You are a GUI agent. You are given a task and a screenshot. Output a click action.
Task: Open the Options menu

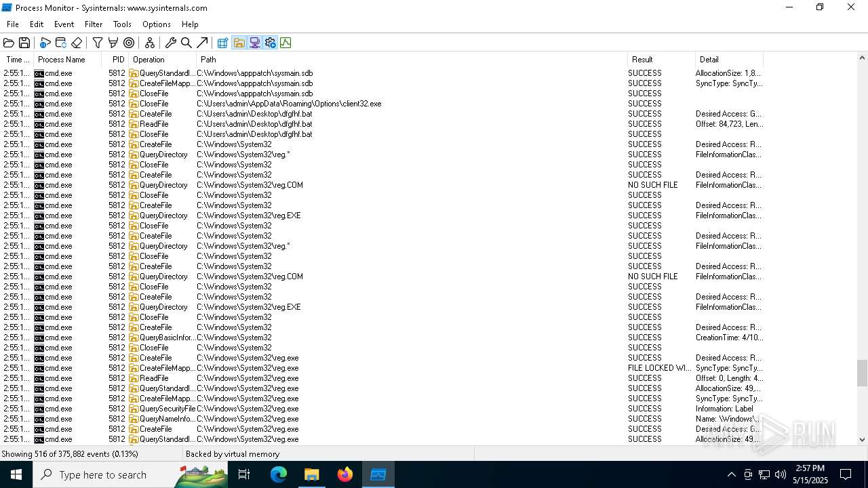(157, 24)
